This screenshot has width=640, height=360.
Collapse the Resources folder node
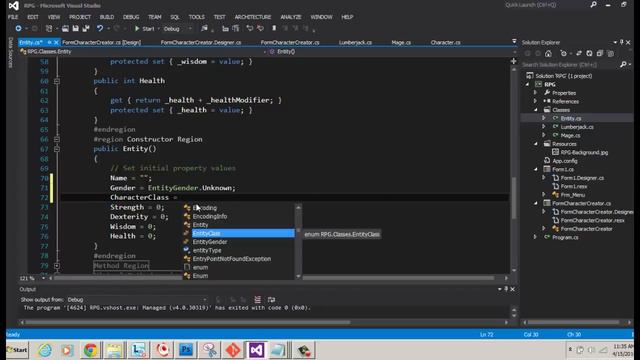536,144
